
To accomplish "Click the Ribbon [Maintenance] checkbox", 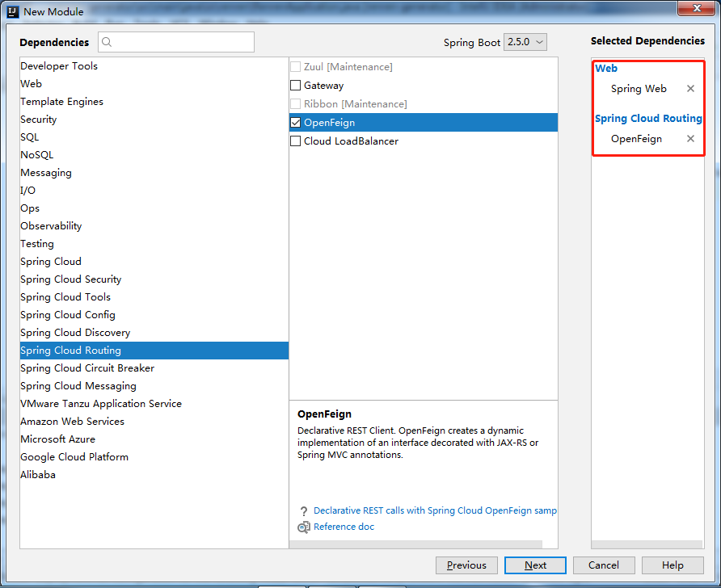I will [296, 104].
